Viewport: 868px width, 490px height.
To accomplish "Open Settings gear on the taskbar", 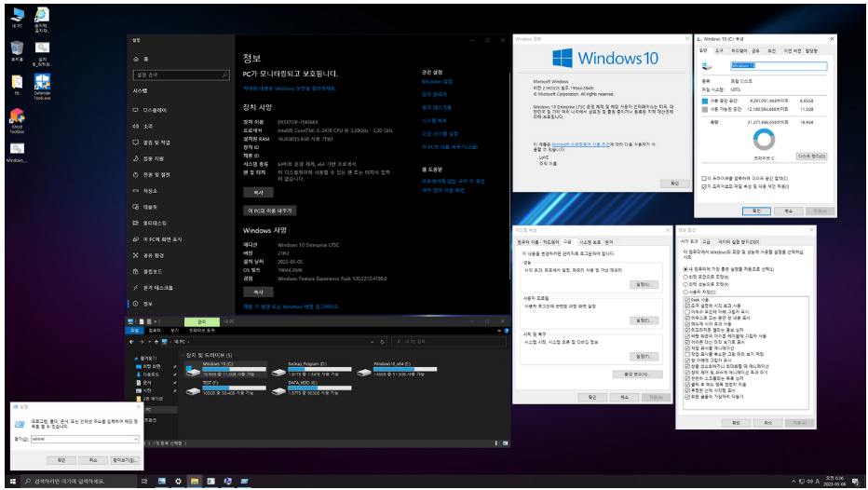I will (x=178, y=481).
